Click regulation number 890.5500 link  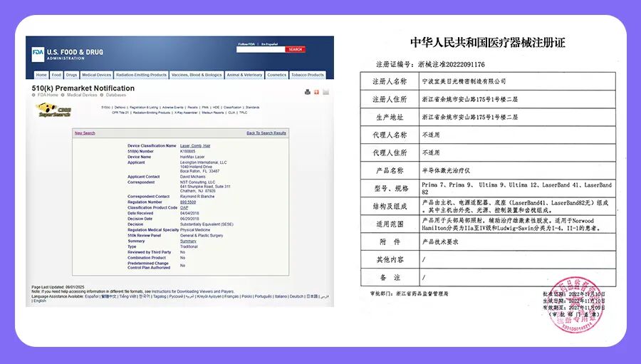(188, 202)
